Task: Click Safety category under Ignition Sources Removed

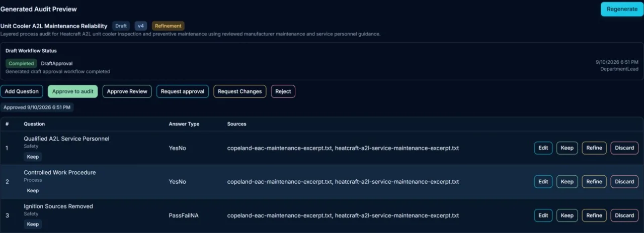Action: (31, 213)
